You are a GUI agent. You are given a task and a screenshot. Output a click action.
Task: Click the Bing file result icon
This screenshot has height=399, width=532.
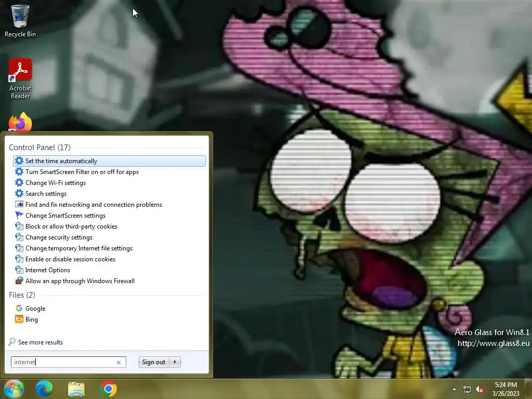[19, 320]
